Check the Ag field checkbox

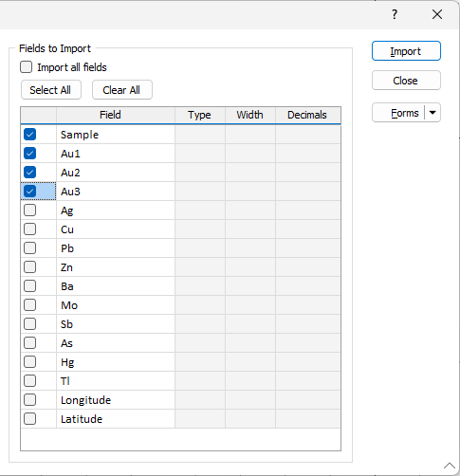29,211
